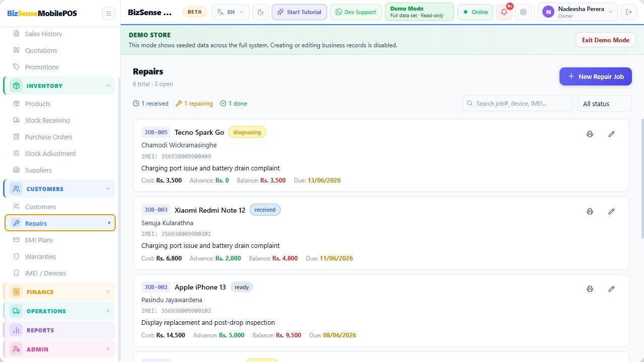Viewport: 644px width, 362px height.
Task: Edit repair job JOB-002
Action: (x=611, y=289)
